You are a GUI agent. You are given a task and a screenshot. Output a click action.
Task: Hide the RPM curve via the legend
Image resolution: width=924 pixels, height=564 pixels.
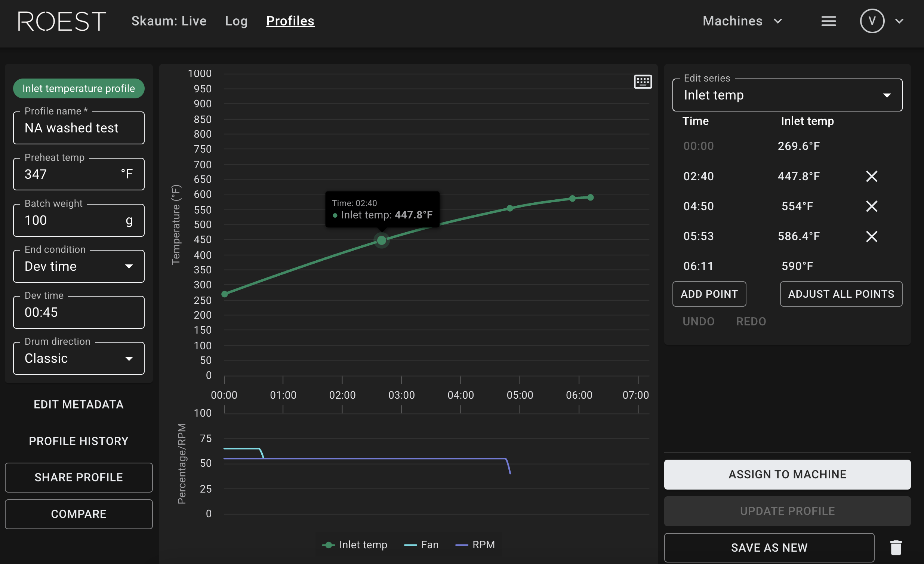pyautogui.click(x=475, y=545)
